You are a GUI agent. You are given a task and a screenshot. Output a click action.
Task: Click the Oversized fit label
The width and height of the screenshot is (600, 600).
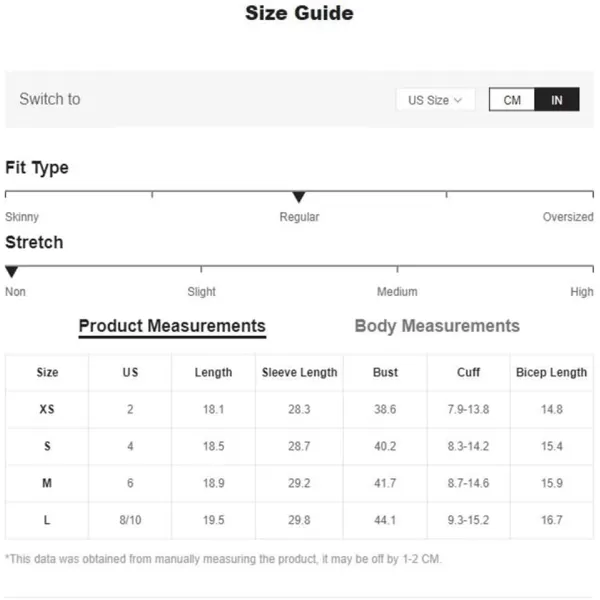(x=568, y=217)
